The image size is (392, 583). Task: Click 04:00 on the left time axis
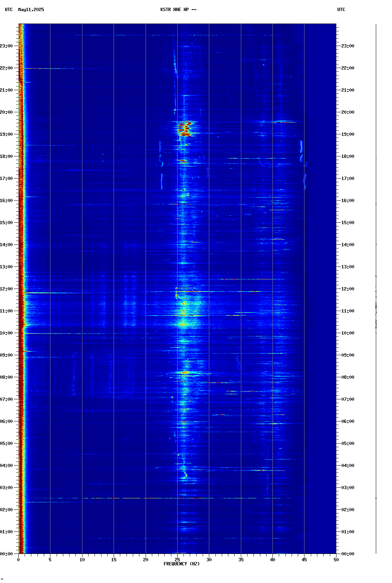6,466
